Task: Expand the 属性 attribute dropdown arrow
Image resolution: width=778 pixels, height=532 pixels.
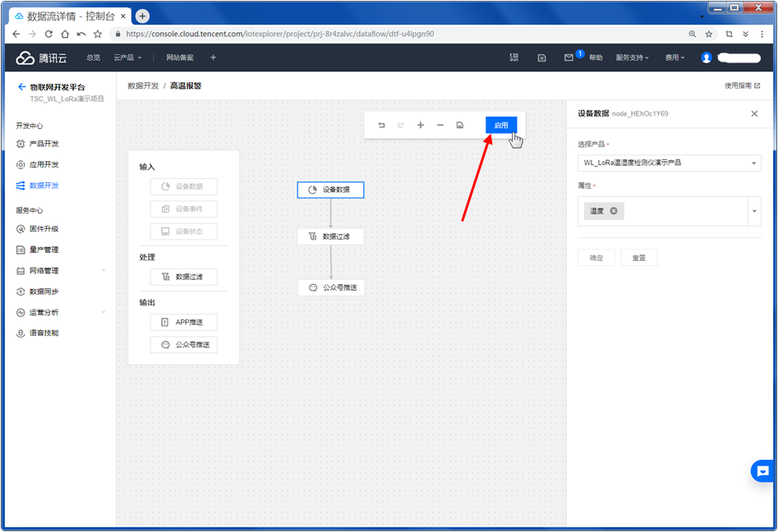Action: tap(754, 211)
